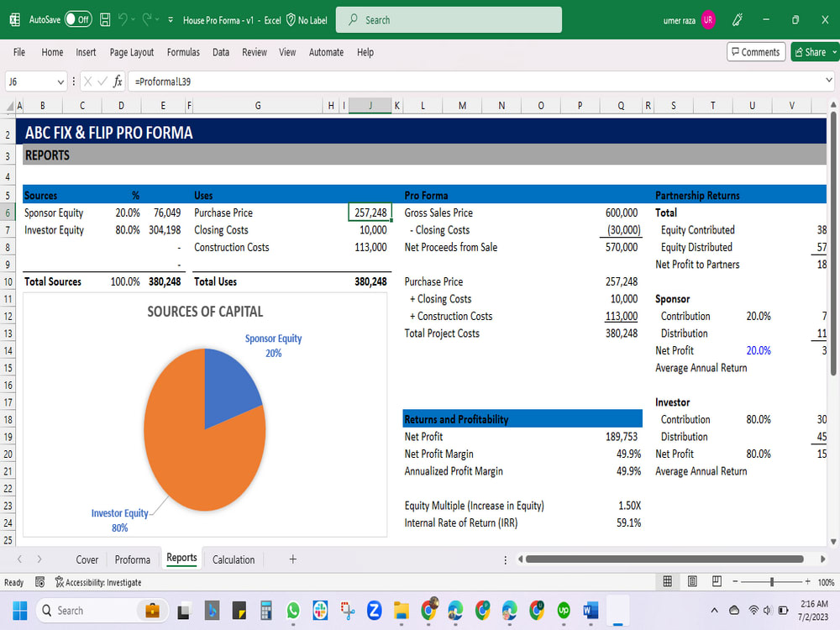This screenshot has width=840, height=630.
Task: Switch to the Calculation sheet tab
Action: [x=234, y=559]
